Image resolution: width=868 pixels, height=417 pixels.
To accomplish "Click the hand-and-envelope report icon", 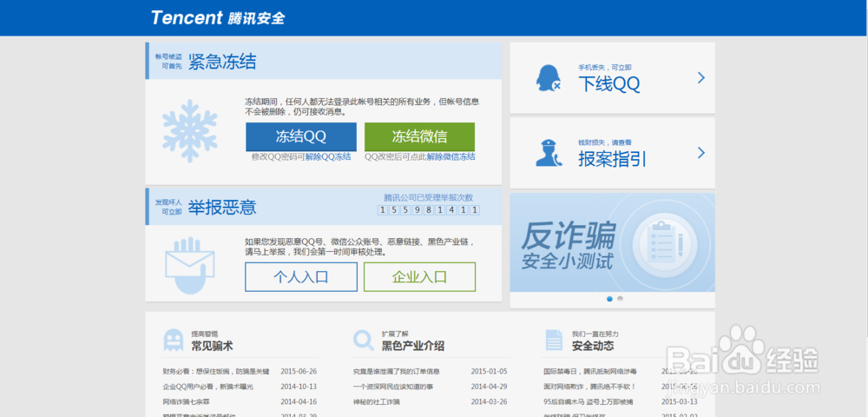I will tap(189, 264).
